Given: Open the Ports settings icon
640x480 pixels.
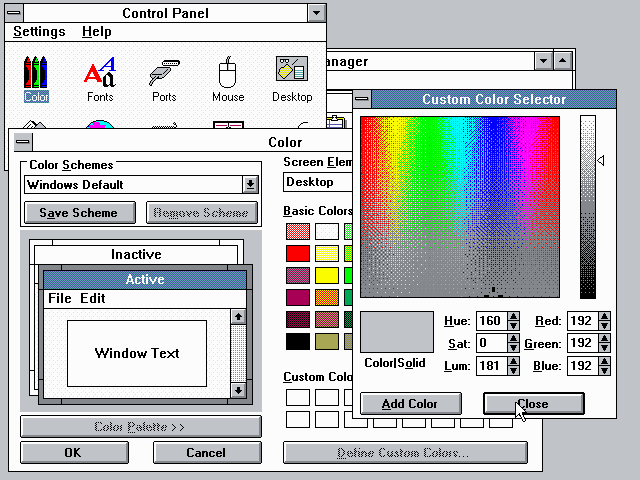Looking at the screenshot, I should (x=164, y=73).
